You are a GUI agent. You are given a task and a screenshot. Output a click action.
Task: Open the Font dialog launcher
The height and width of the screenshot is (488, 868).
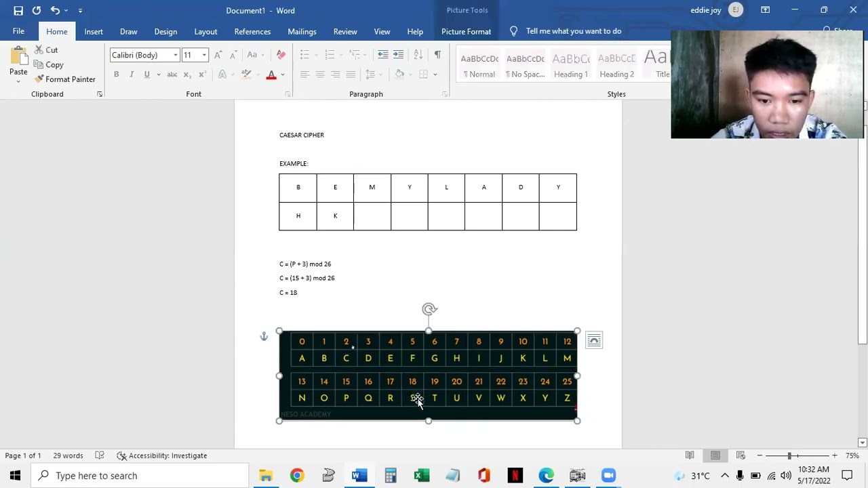[288, 94]
